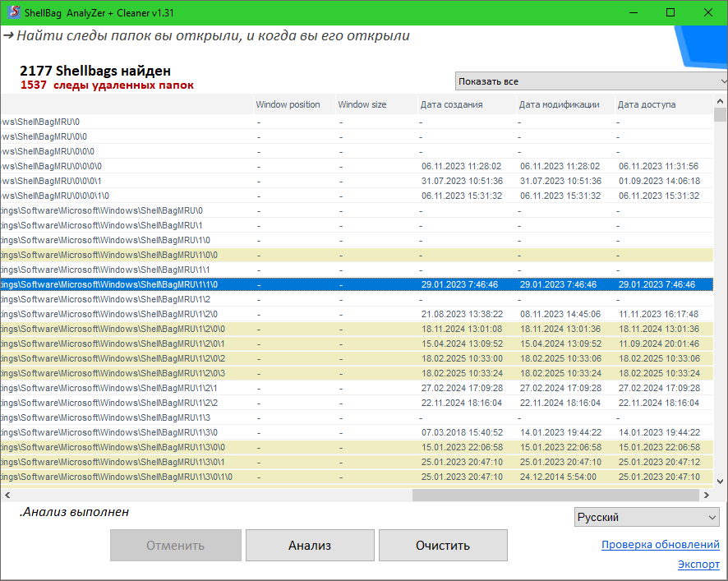Open the 'Русский' language dropdown

click(647, 517)
